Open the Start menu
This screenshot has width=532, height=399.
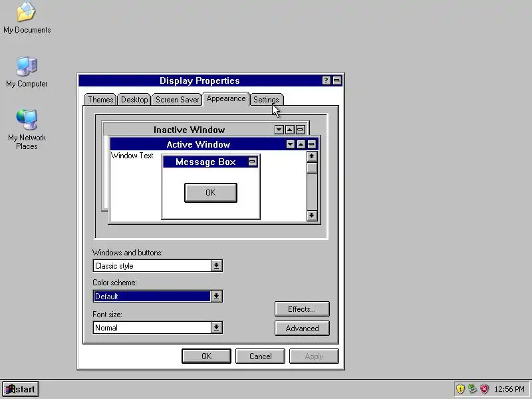click(x=21, y=389)
